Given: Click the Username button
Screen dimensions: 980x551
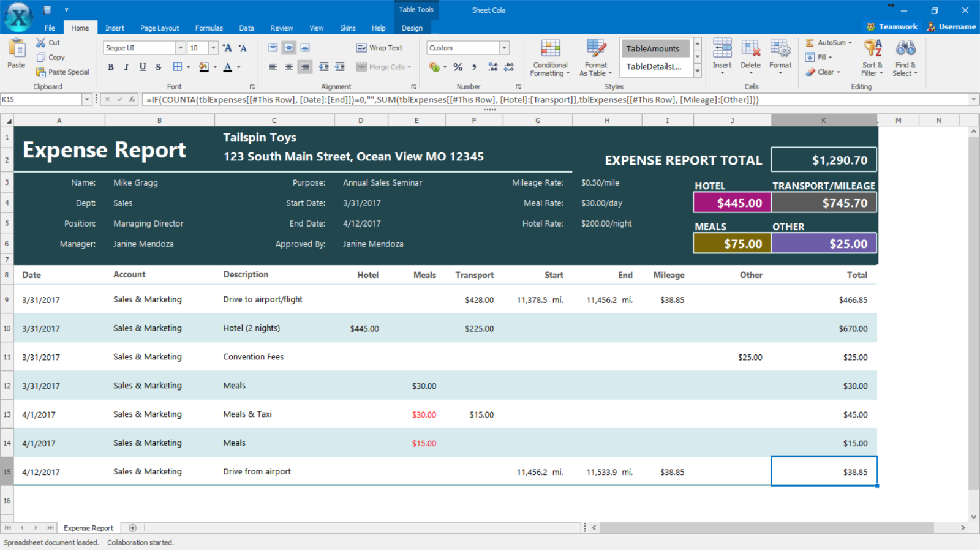Looking at the screenshot, I should click(x=951, y=26).
